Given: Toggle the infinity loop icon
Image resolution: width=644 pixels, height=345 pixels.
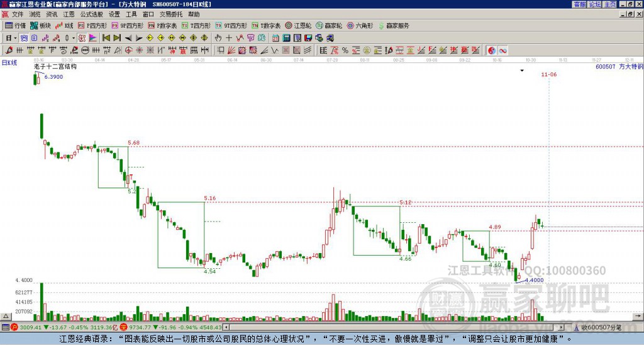Looking at the screenshot, I should 502,50.
